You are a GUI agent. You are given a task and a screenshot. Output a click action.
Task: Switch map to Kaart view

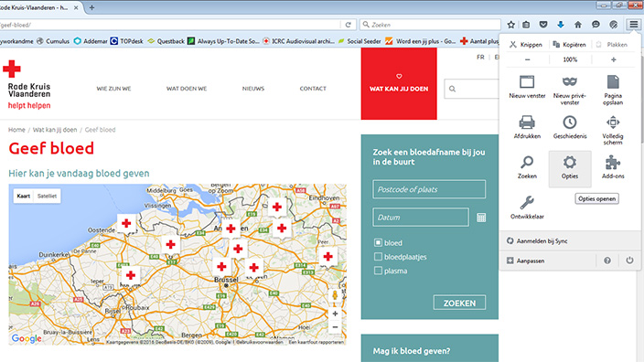24,197
